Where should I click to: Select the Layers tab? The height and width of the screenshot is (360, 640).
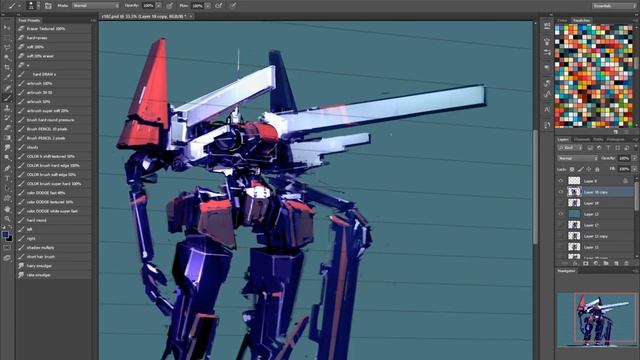(564, 140)
